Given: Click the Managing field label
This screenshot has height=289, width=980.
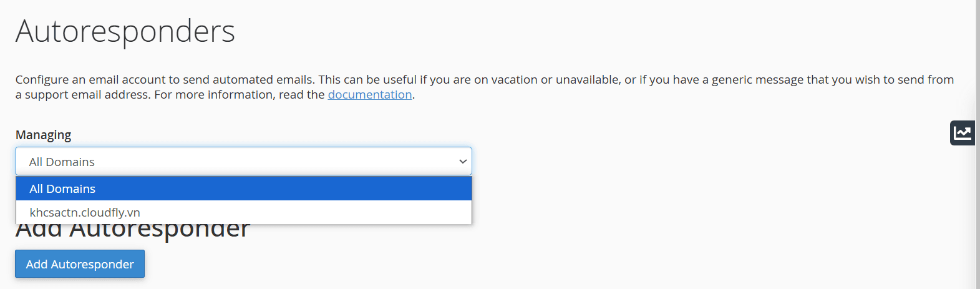Looking at the screenshot, I should 44,135.
